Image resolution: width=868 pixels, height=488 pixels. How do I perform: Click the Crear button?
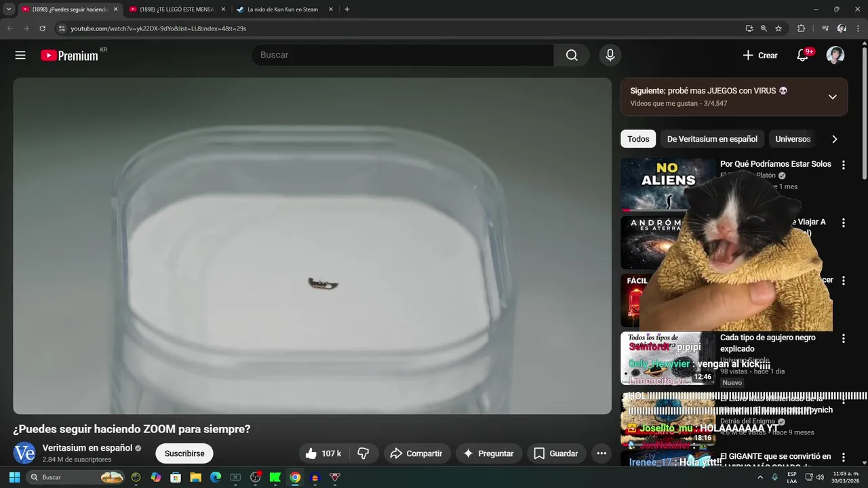(760, 56)
